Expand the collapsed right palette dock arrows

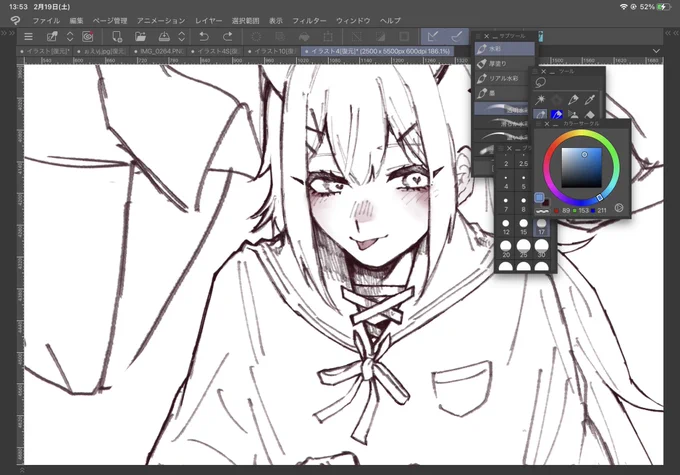(672, 33)
